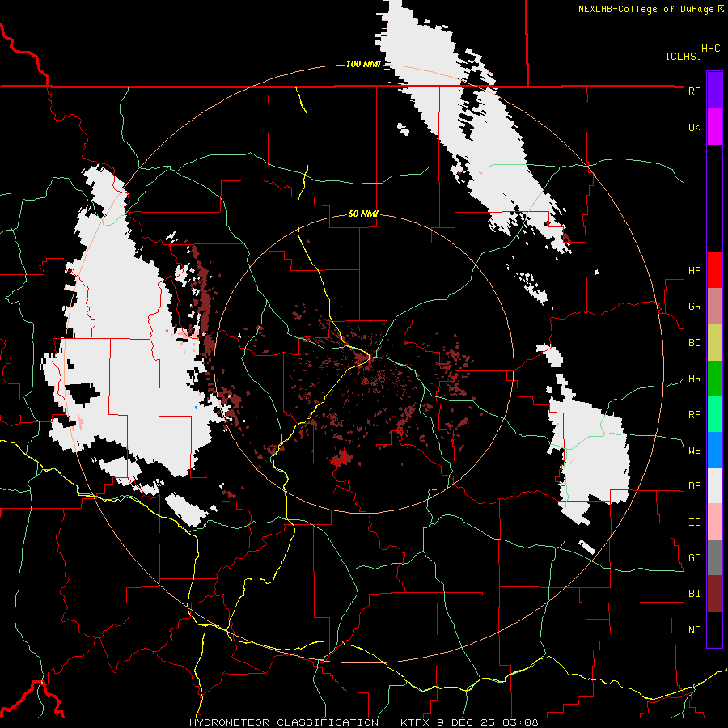Click the BI legend label
This screenshot has height=728, width=728.
pos(694,594)
